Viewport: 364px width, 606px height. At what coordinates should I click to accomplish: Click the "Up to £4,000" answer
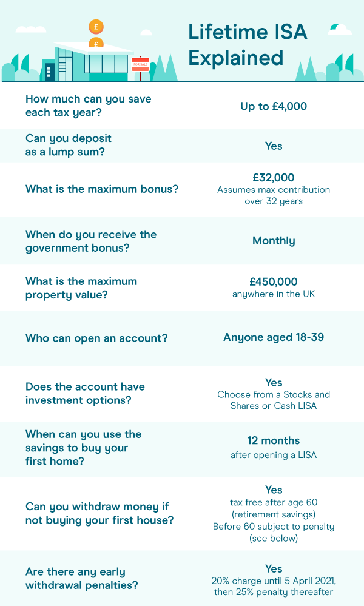click(x=274, y=106)
